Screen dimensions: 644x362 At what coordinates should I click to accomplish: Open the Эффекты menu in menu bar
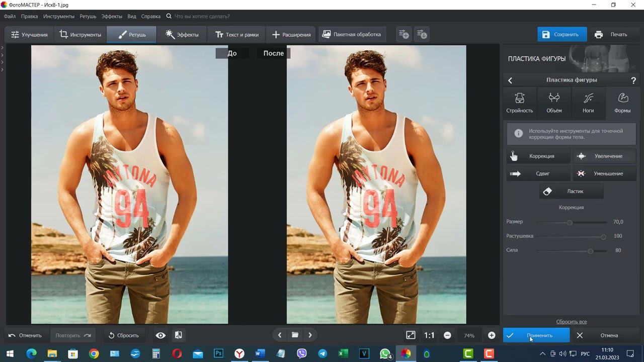click(112, 16)
